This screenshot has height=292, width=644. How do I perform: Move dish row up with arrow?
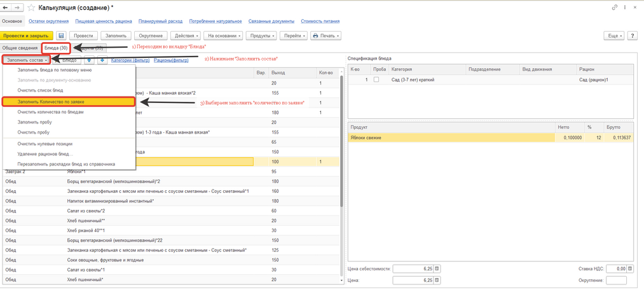pyautogui.click(x=90, y=60)
